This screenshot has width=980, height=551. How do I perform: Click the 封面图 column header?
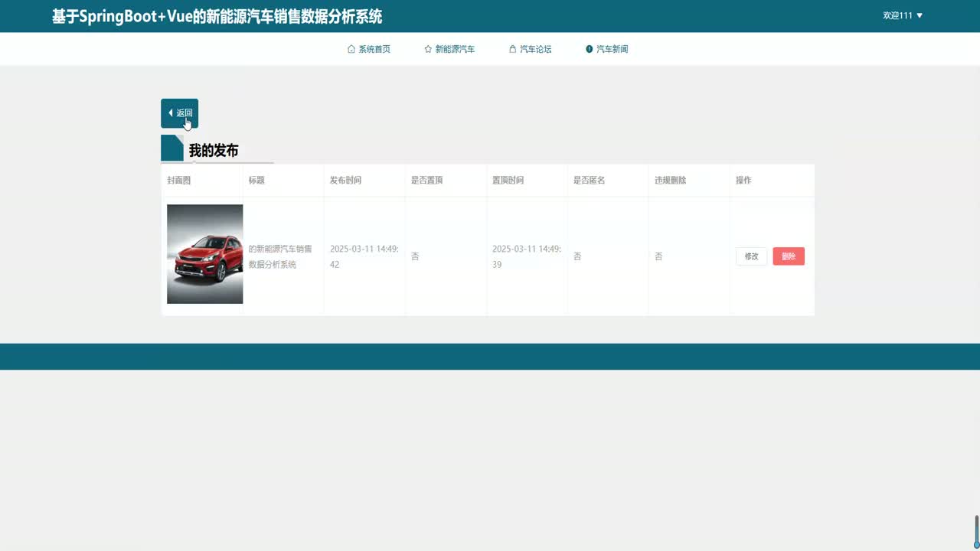[x=179, y=181]
